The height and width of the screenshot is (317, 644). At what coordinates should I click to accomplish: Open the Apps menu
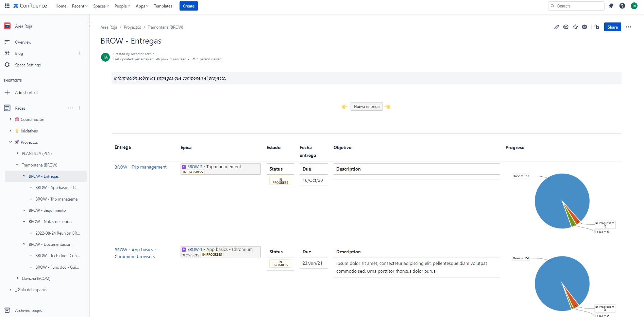pyautogui.click(x=142, y=6)
